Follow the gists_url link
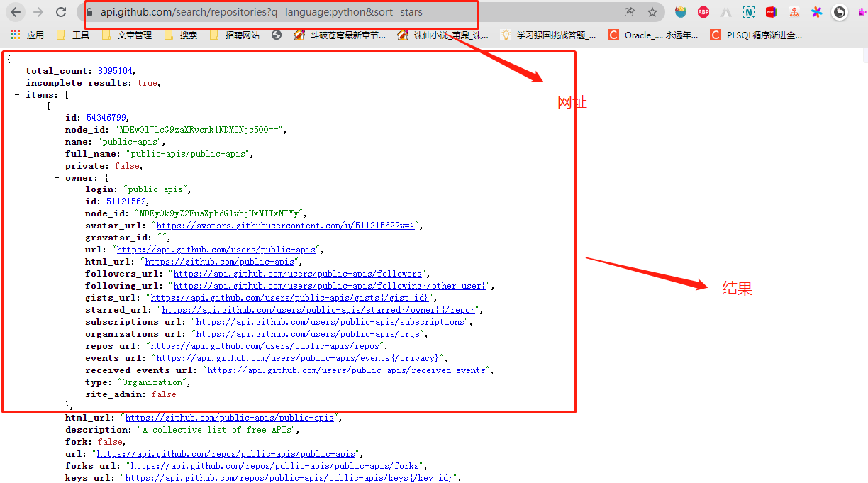 [289, 298]
